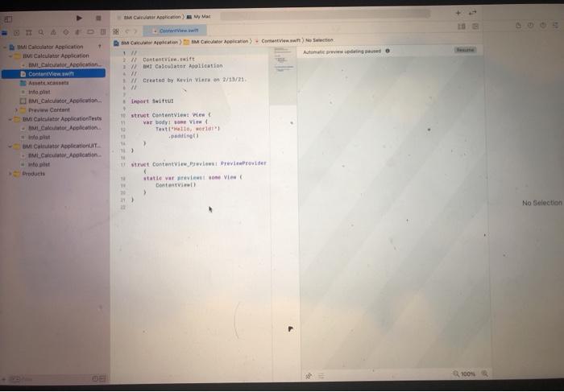Open the Breakpoint navigator icon
The image size is (564, 392).
click(x=90, y=32)
